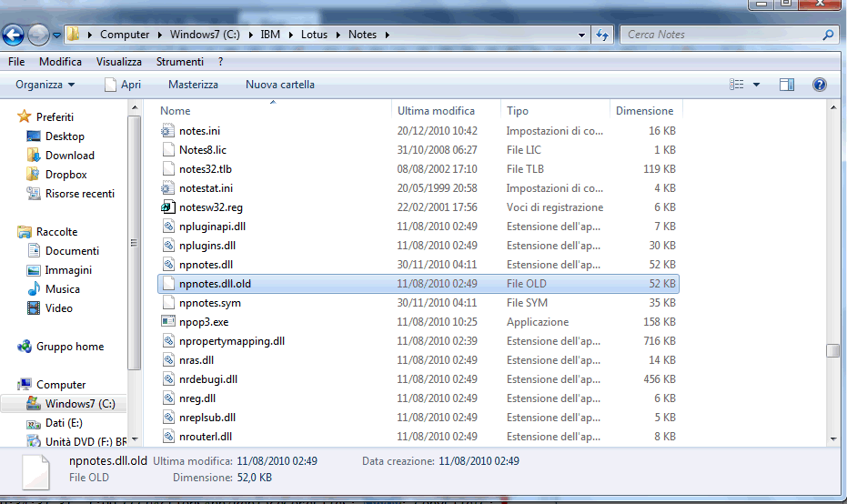Open the Modifica menu

click(x=60, y=62)
